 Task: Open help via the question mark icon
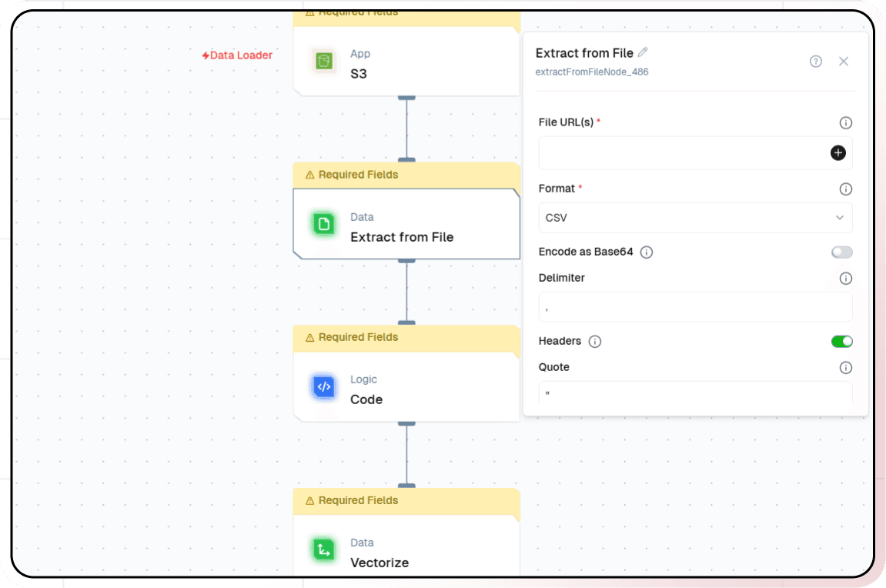816,62
